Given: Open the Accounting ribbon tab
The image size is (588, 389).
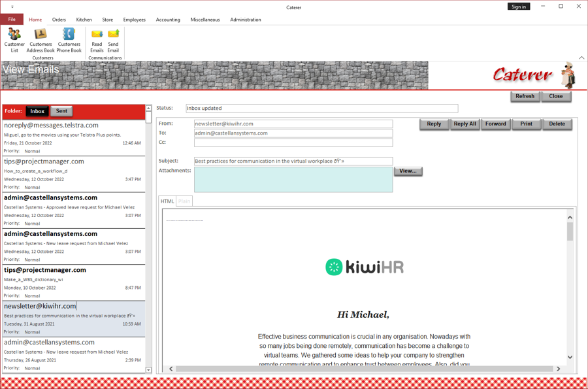Looking at the screenshot, I should pyautogui.click(x=168, y=20).
